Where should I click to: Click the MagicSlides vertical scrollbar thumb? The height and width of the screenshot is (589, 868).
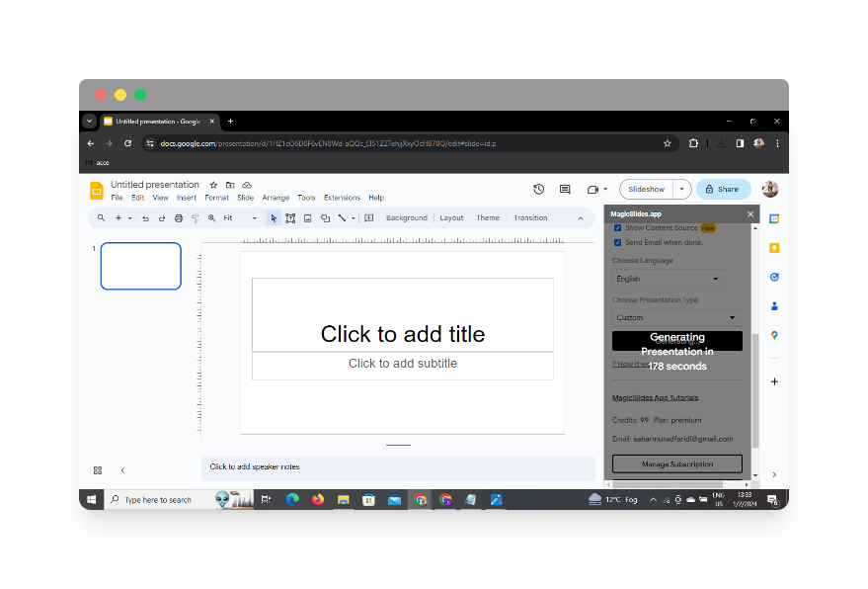point(755,390)
